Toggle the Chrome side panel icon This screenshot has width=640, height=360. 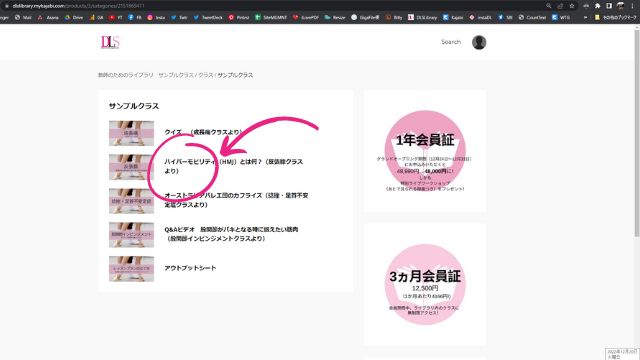(x=609, y=6)
